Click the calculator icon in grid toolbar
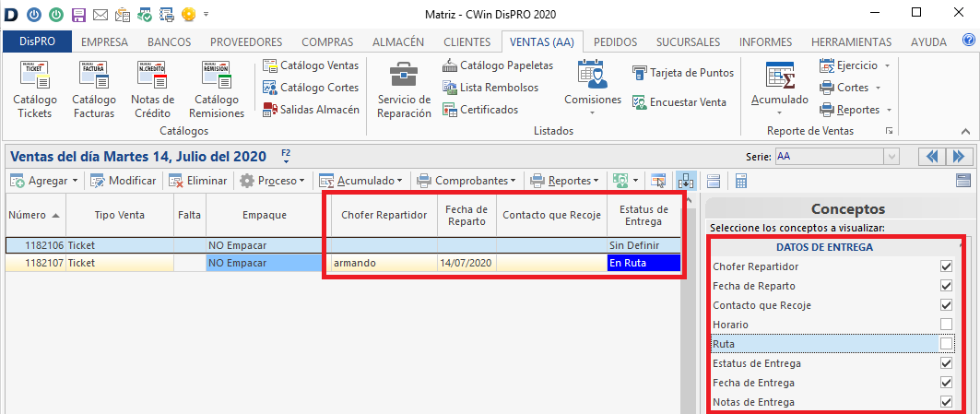The height and width of the screenshot is (414, 980). click(741, 181)
